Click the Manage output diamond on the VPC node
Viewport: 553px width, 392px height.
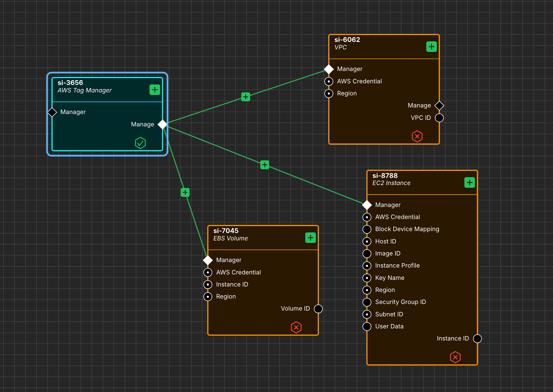[x=439, y=106]
